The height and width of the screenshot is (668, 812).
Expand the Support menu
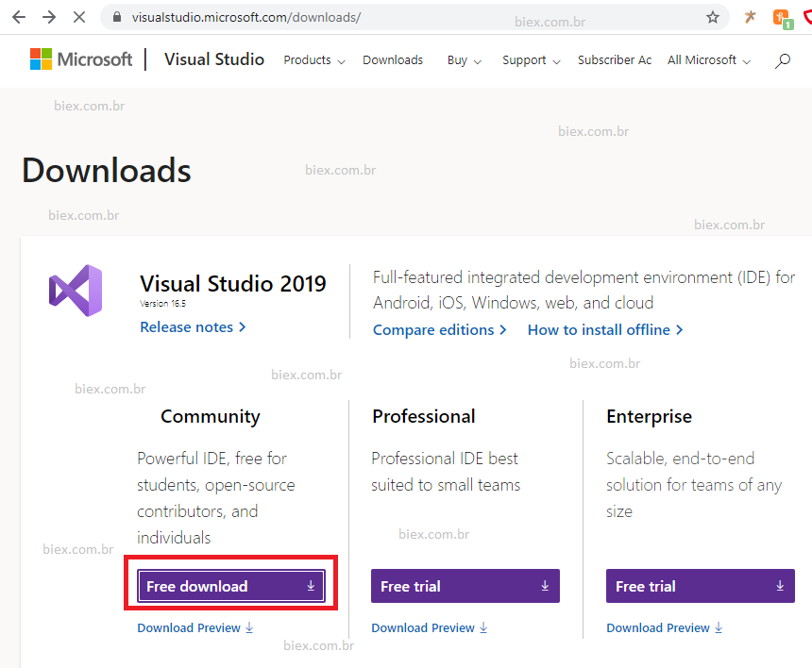coord(532,60)
